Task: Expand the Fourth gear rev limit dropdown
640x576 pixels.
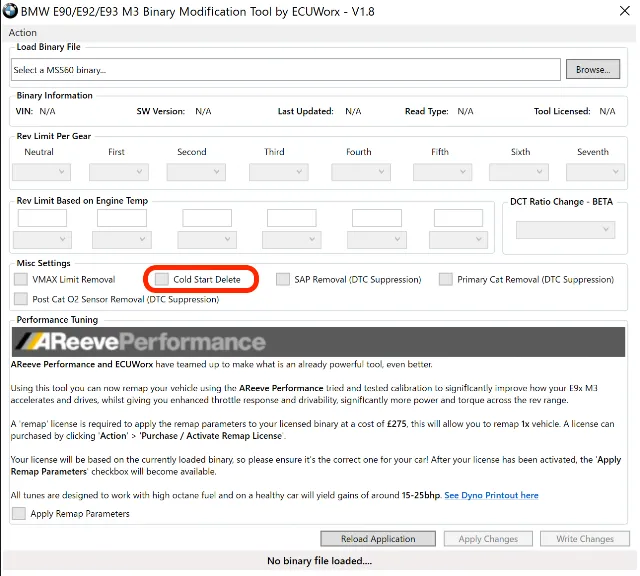Action: coord(361,172)
